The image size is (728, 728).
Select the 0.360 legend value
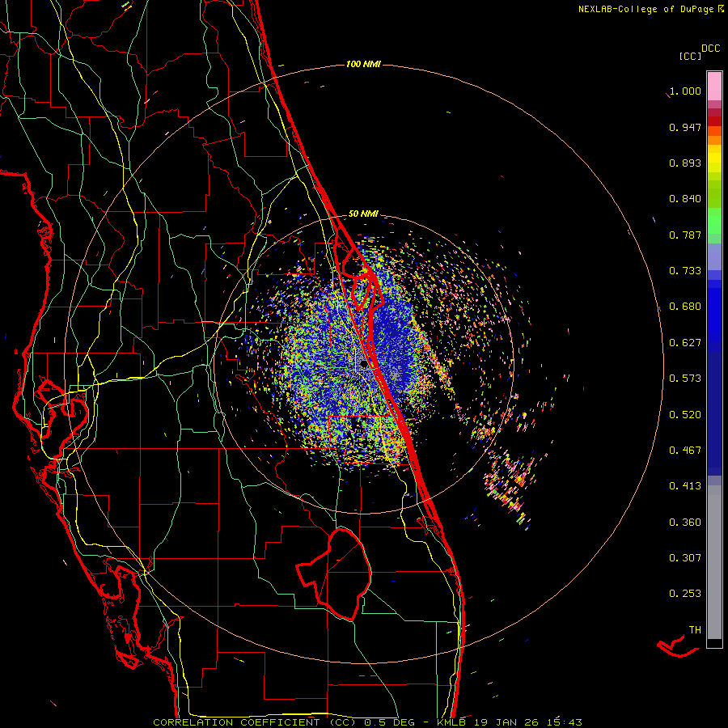[x=685, y=523]
